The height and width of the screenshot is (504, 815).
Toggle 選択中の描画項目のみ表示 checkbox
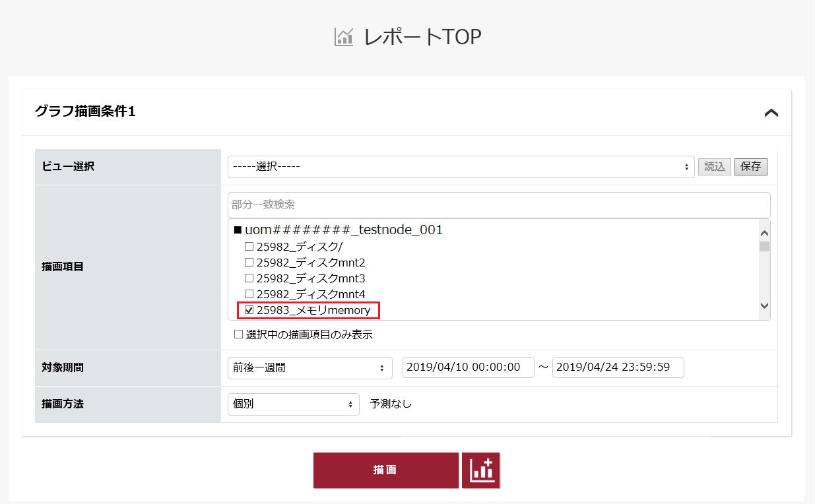click(x=239, y=334)
